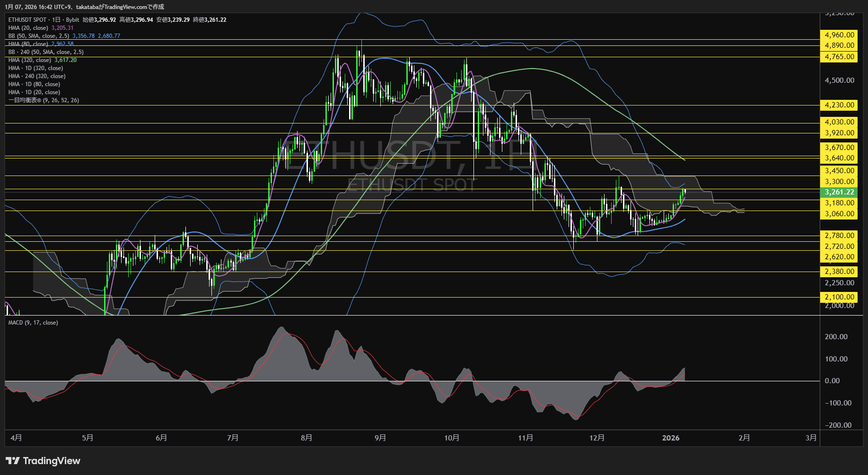Select the BB · 240 indicator legend line
The image size is (868, 475).
point(46,52)
